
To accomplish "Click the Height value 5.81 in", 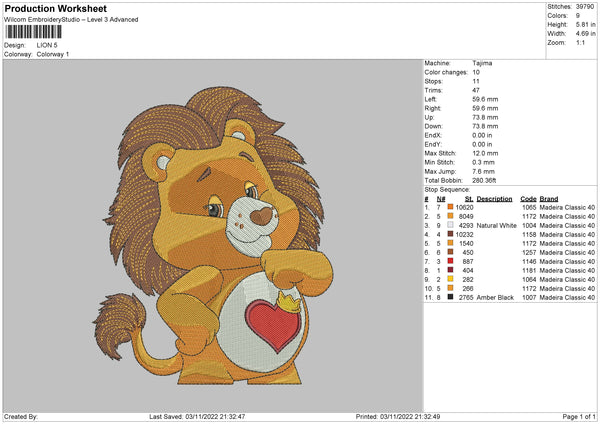I will tap(585, 24).
